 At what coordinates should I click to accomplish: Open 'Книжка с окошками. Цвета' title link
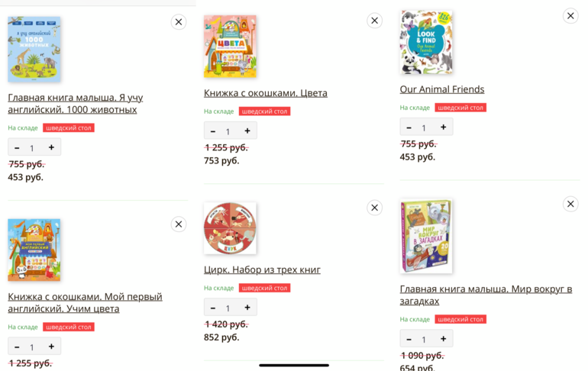(x=265, y=93)
